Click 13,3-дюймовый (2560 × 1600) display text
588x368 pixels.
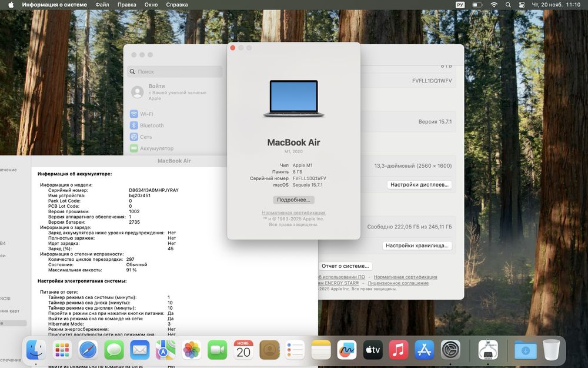pyautogui.click(x=413, y=165)
